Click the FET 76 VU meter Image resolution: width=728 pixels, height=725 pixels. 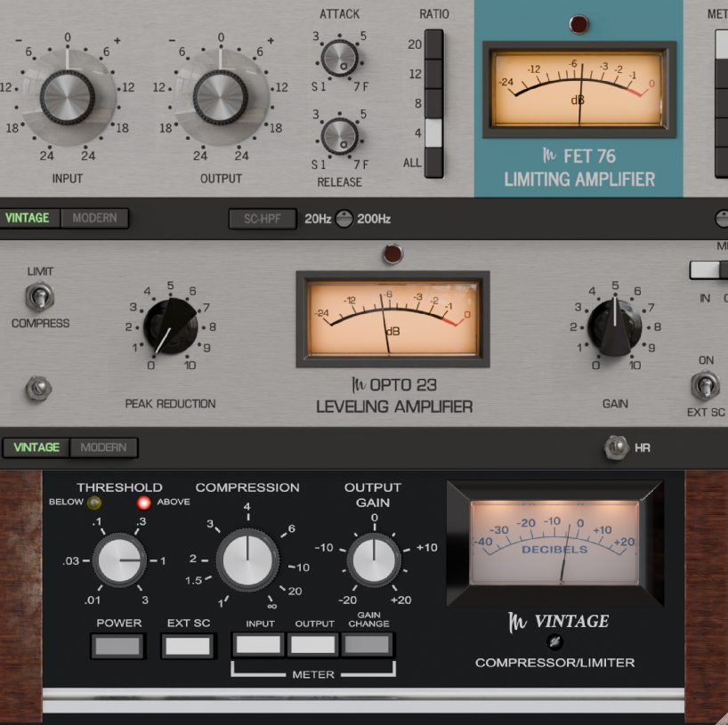579,90
